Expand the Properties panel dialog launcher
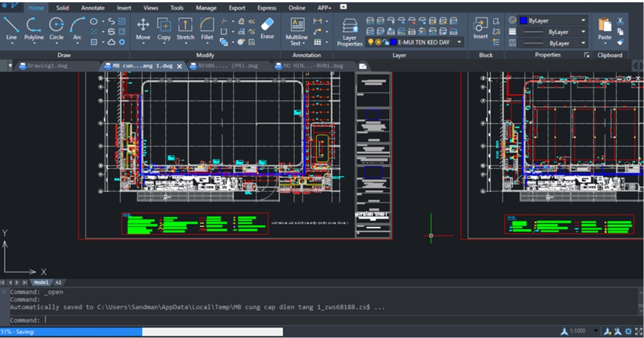This screenshot has width=644, height=338. 587,55
